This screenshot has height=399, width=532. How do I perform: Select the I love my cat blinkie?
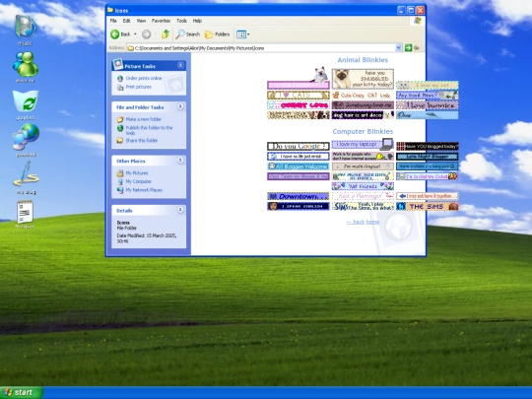click(428, 85)
